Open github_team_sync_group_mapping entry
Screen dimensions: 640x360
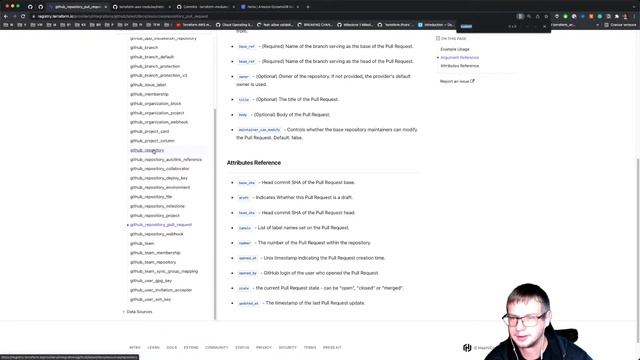164,271
